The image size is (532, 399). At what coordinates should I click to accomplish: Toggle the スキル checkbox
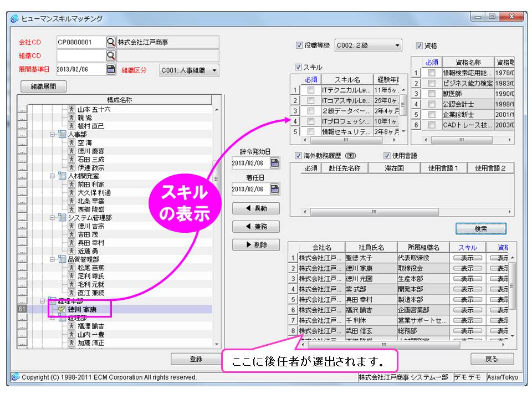[299, 67]
